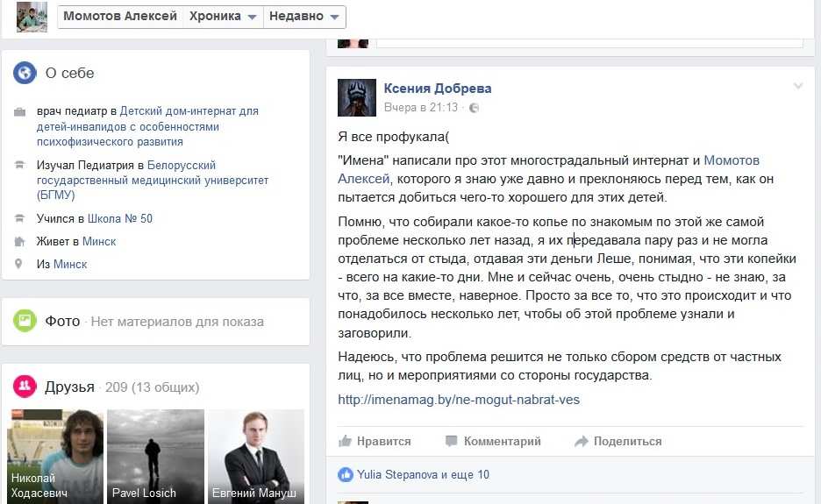Expand post options chevron on Ксения Добрева post

pos(798,86)
